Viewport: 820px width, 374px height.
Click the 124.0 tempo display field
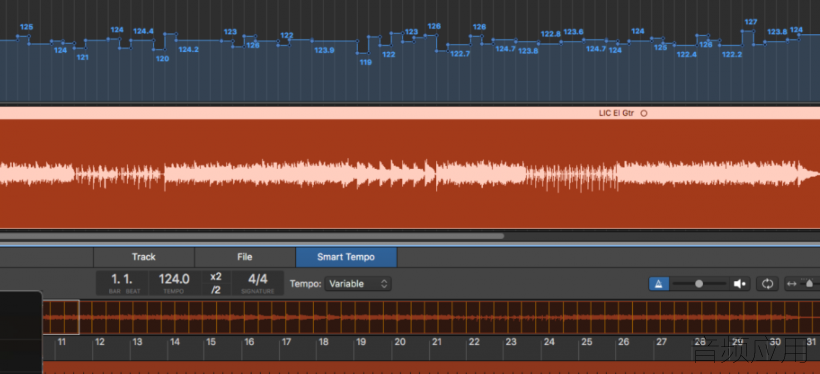(174, 283)
